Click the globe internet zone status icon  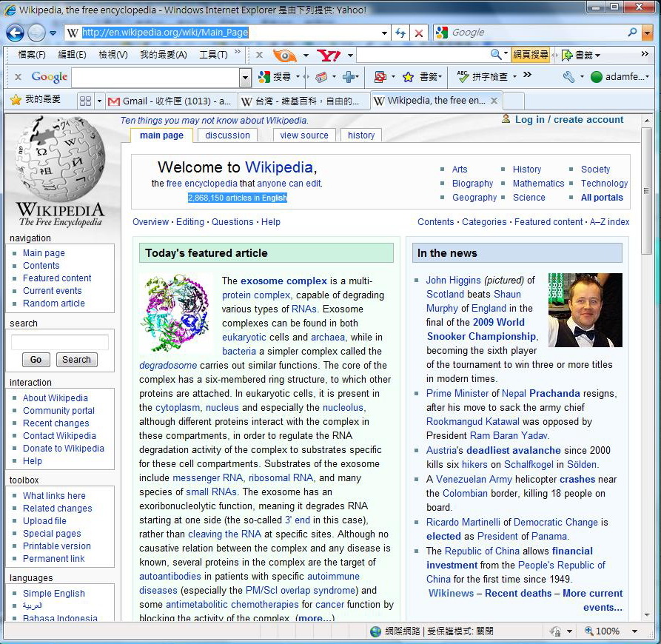pyautogui.click(x=375, y=631)
